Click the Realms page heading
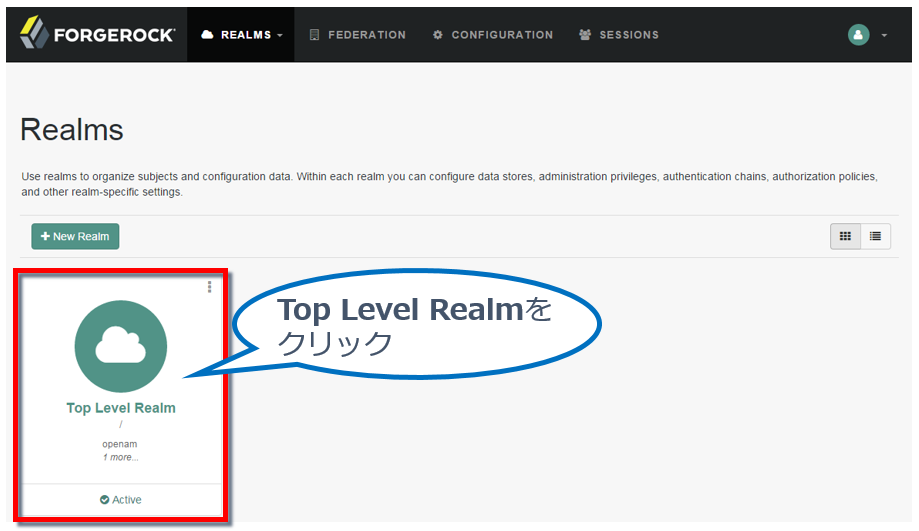This screenshot has height=531, width=919. pyautogui.click(x=72, y=130)
